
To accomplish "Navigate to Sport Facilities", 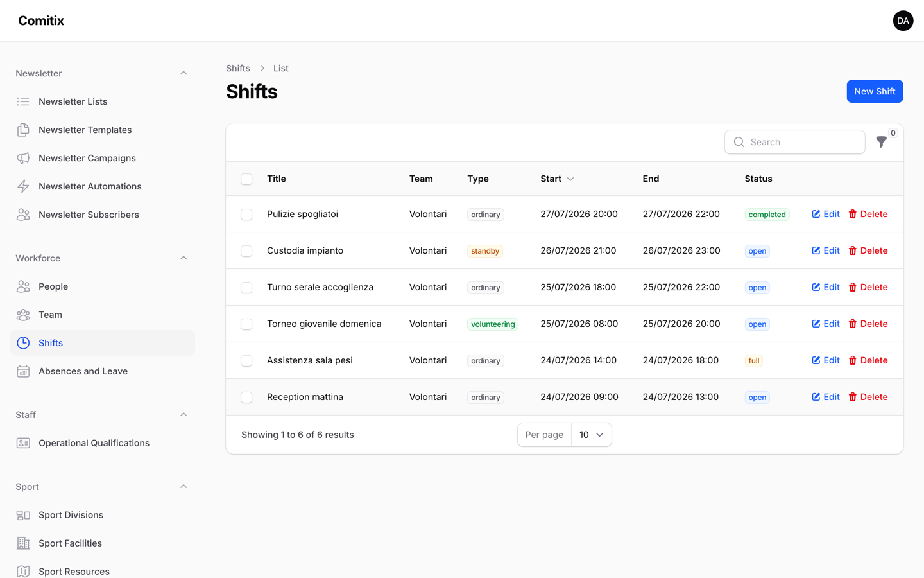I will (x=103, y=543).
